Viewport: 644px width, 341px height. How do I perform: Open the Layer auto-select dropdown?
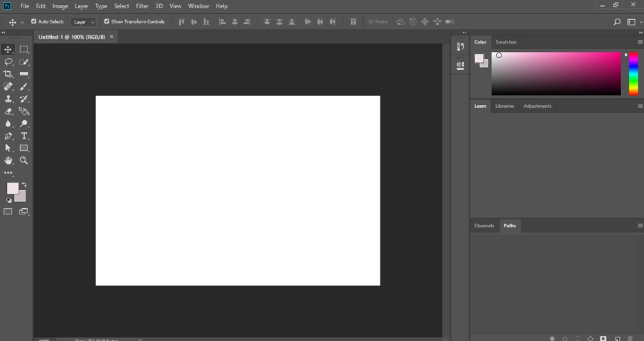point(83,22)
